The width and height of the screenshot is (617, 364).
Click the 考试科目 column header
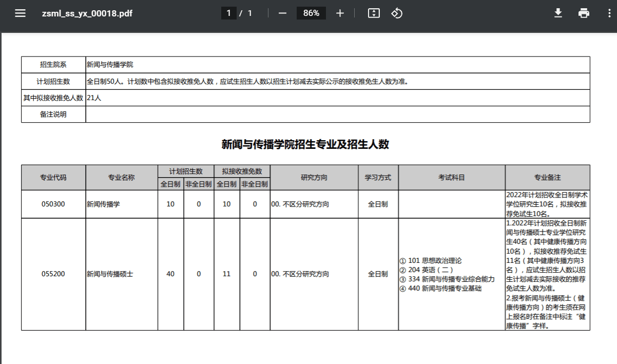[x=451, y=178]
